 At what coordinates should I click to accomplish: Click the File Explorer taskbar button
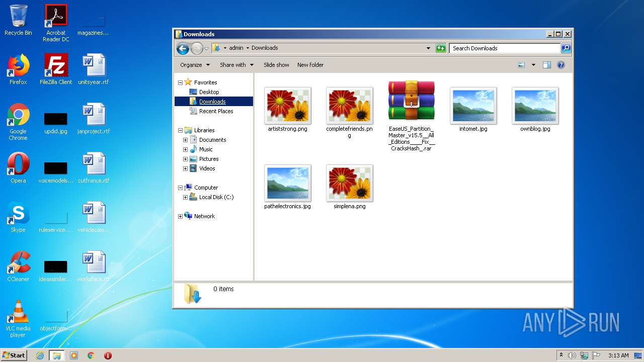[57, 355]
